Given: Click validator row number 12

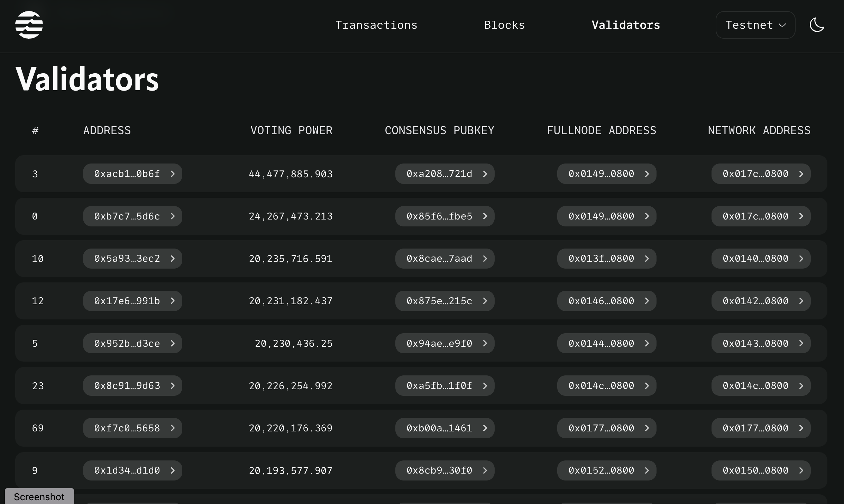Looking at the screenshot, I should click(x=38, y=301).
